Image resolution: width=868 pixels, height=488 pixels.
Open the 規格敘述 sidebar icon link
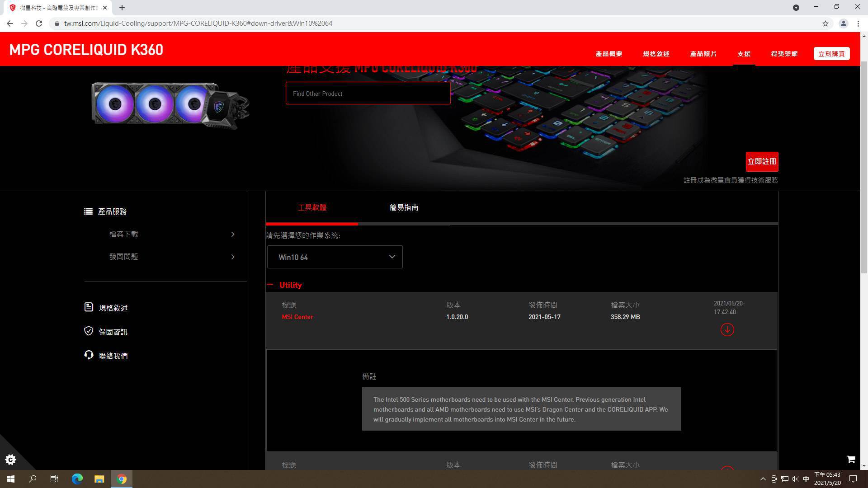[89, 307]
